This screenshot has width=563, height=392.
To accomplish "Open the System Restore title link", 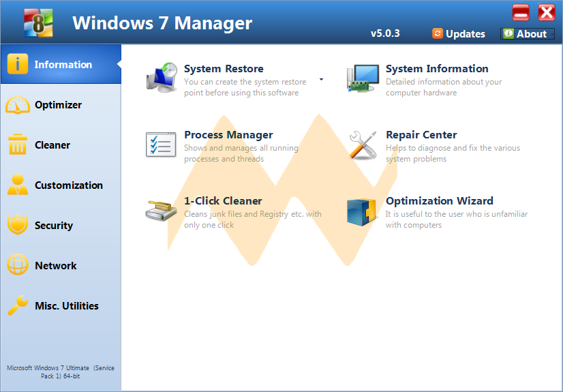I will (x=224, y=69).
